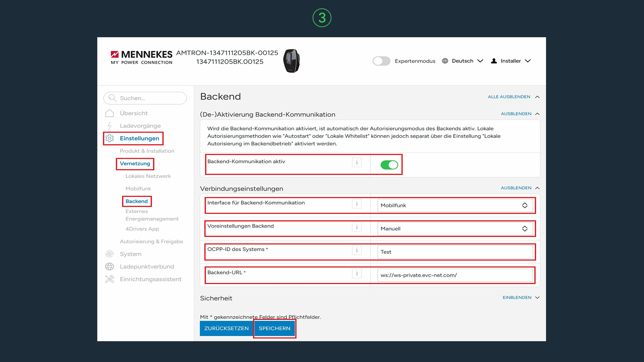
Task: Open the Interface für Backend-Kommunikation dropdown
Action: point(455,205)
